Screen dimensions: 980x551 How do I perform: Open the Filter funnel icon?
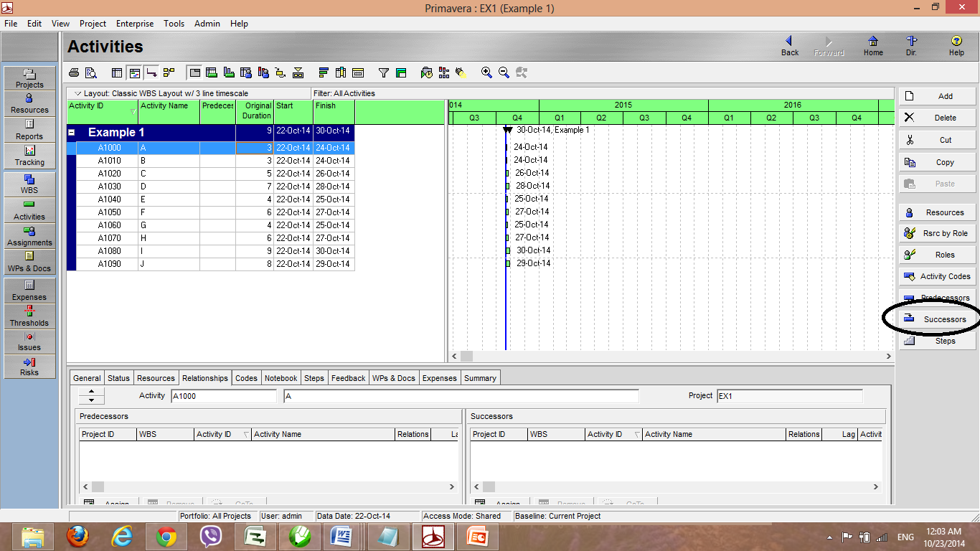[384, 72]
